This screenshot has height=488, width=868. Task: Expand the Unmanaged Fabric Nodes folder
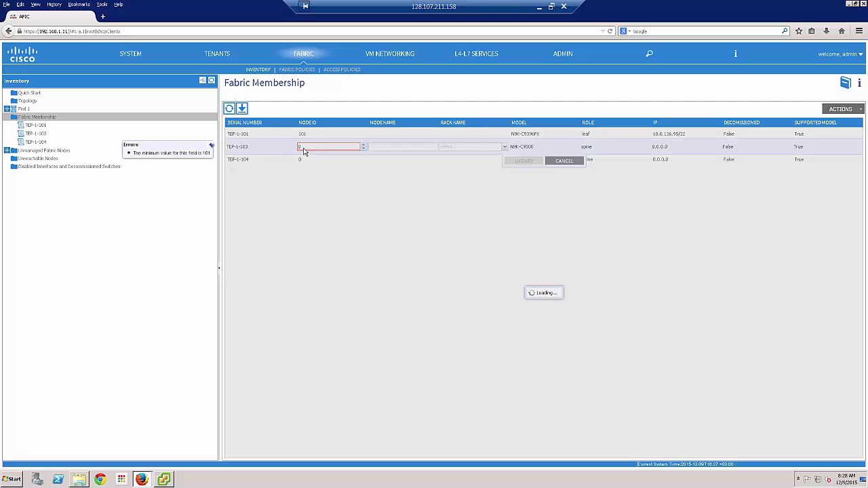point(7,150)
